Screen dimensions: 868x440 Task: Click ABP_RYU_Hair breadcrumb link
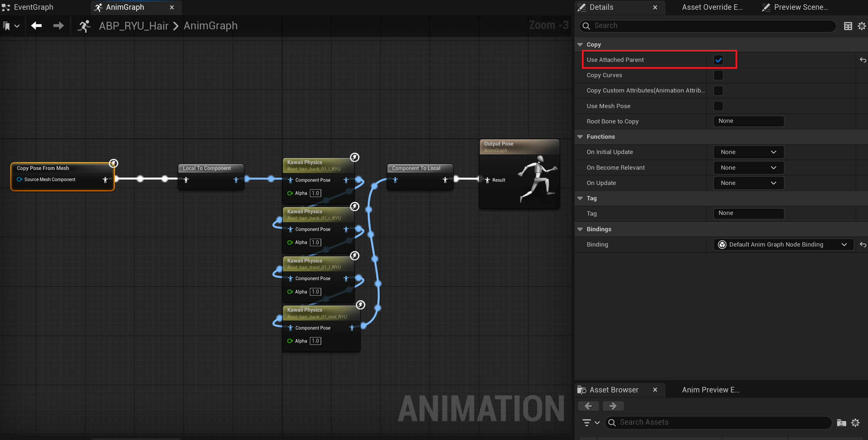133,26
